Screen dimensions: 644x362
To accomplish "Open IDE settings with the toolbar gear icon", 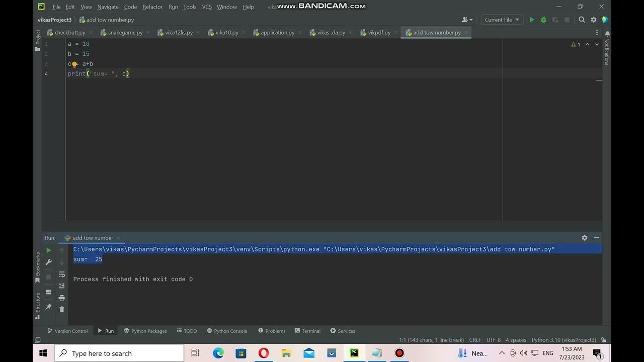I will pos(594,20).
